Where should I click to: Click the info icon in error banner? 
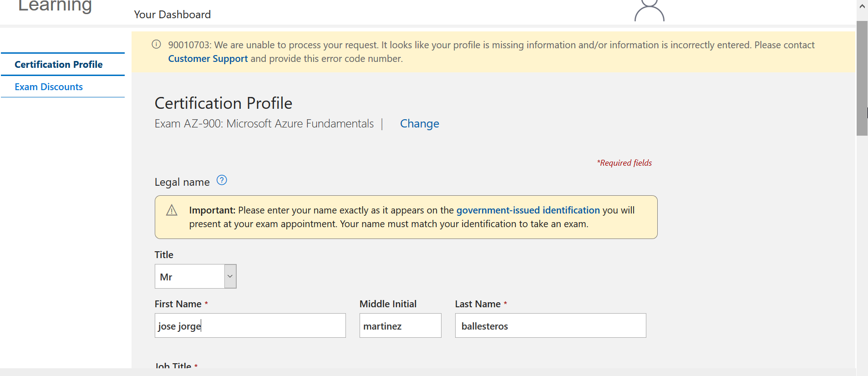[x=156, y=44]
